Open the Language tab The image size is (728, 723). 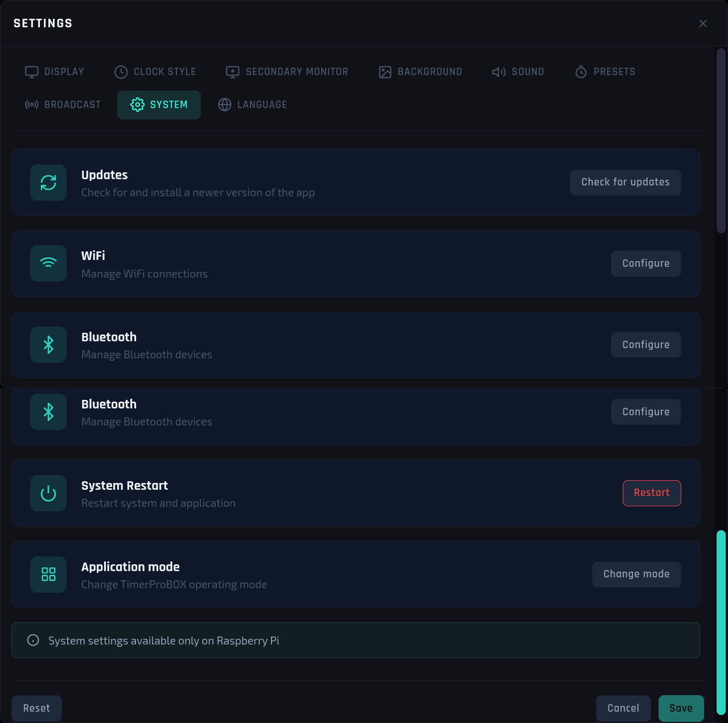(252, 105)
